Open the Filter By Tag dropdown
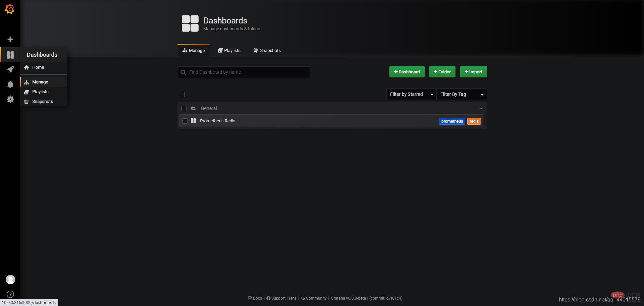Image resolution: width=644 pixels, height=306 pixels. click(x=462, y=95)
